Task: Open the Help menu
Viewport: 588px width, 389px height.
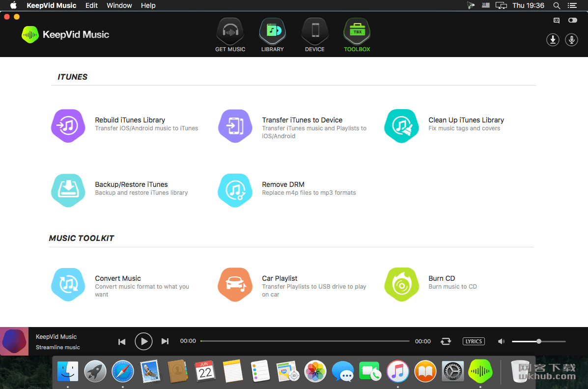Action: [148, 5]
